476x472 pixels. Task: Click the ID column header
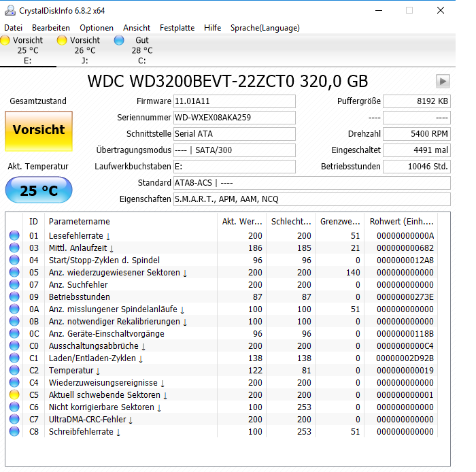coord(33,222)
